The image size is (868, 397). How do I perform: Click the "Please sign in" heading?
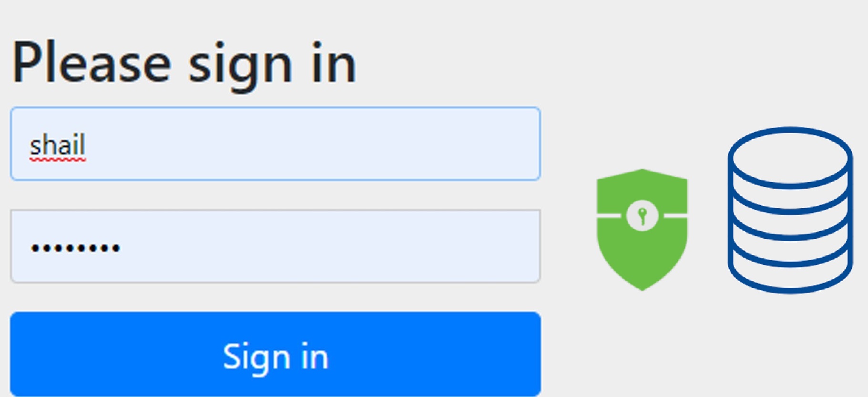184,63
